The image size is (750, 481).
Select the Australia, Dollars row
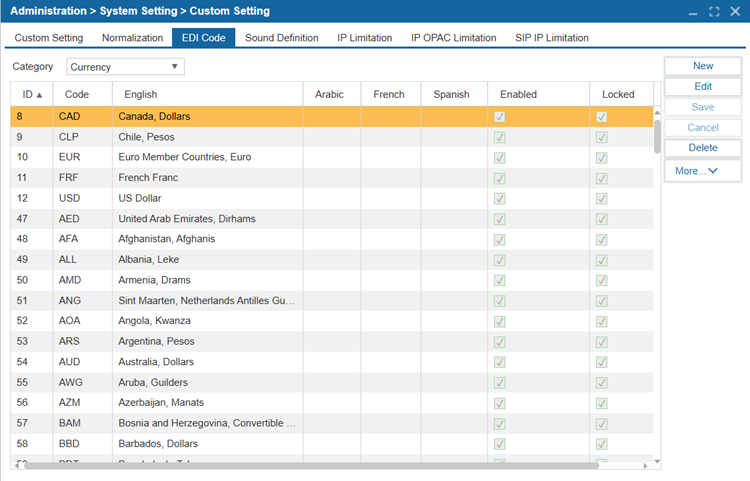[156, 362]
